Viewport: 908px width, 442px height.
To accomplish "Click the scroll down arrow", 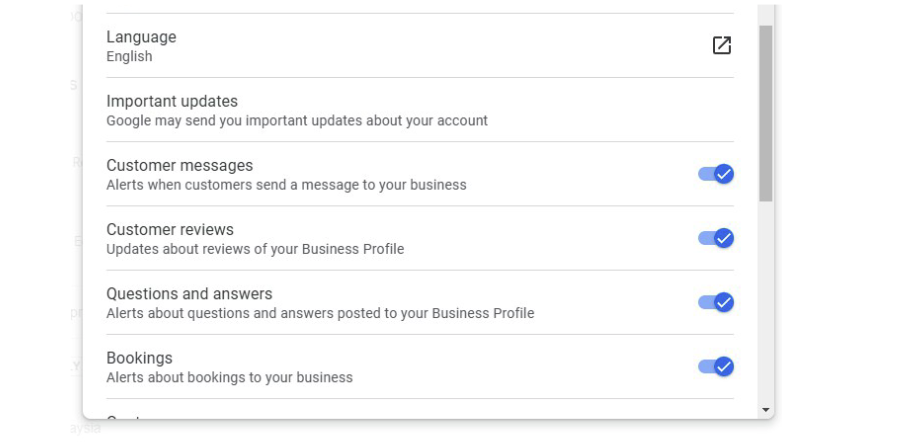I will pyautogui.click(x=766, y=410).
